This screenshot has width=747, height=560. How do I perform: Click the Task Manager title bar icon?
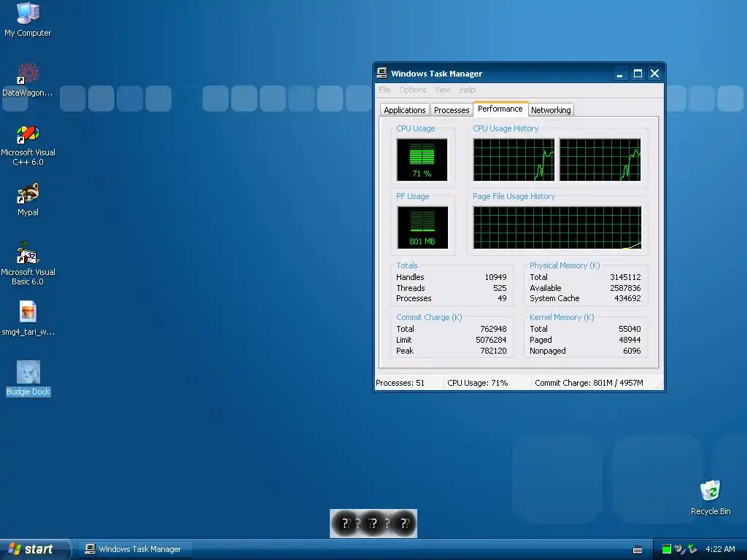382,73
